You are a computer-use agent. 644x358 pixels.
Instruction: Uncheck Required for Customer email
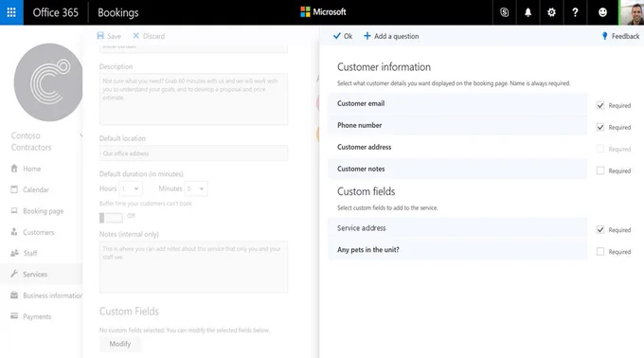600,105
